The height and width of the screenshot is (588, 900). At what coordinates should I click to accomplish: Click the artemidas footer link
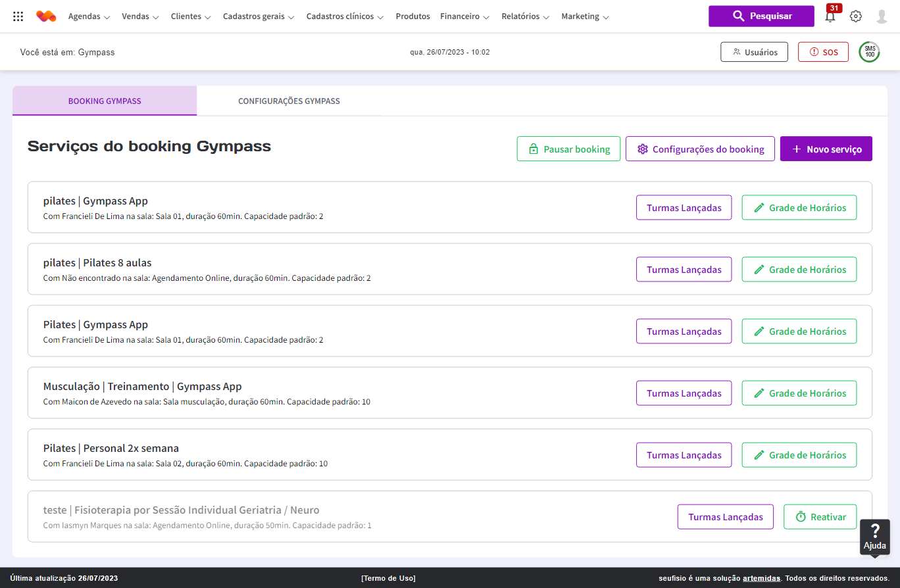coord(761,578)
